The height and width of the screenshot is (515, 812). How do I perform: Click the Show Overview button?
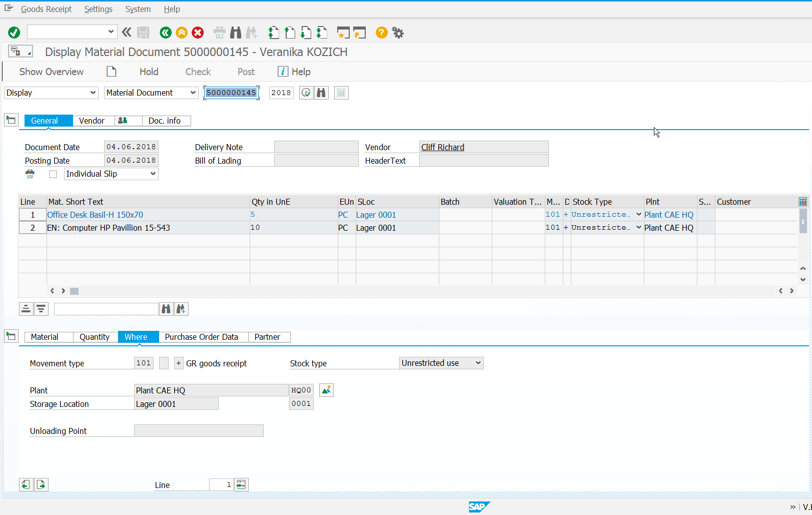pos(52,72)
